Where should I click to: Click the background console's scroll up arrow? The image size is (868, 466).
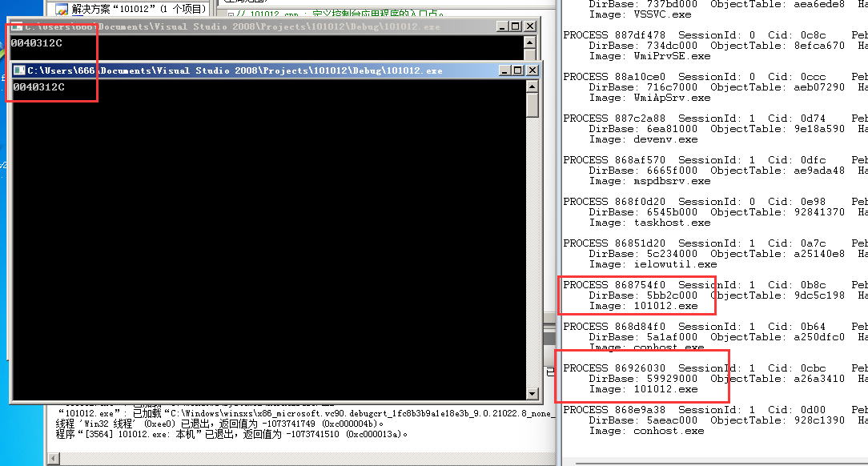(x=530, y=42)
